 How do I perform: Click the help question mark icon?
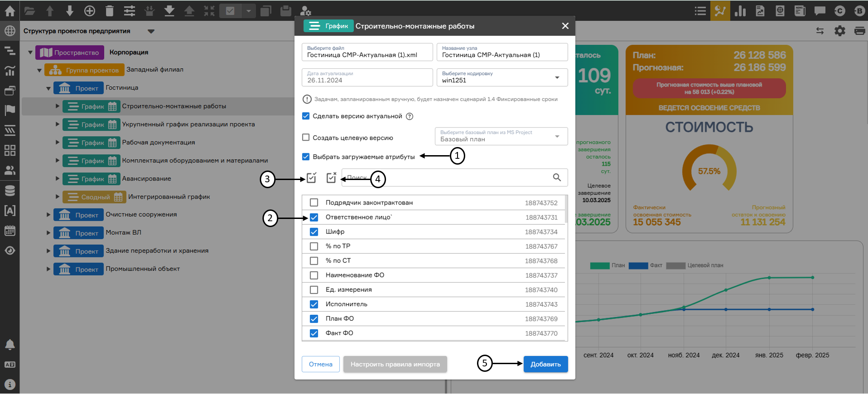410,116
